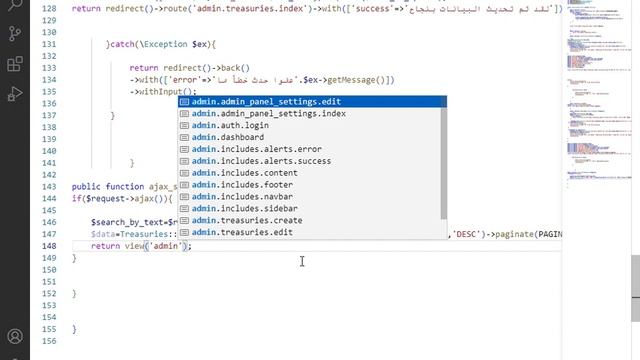Click line number 148 in gutter
Viewport: 640px width, 360px height.
pyautogui.click(x=49, y=246)
